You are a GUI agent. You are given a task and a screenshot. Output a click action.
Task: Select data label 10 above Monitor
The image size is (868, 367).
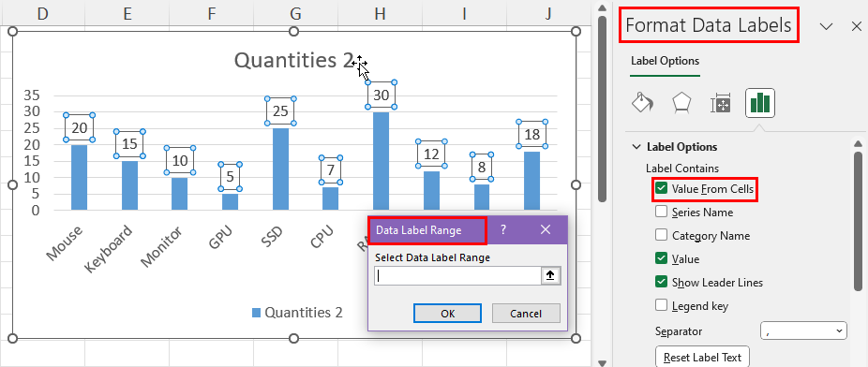180,160
